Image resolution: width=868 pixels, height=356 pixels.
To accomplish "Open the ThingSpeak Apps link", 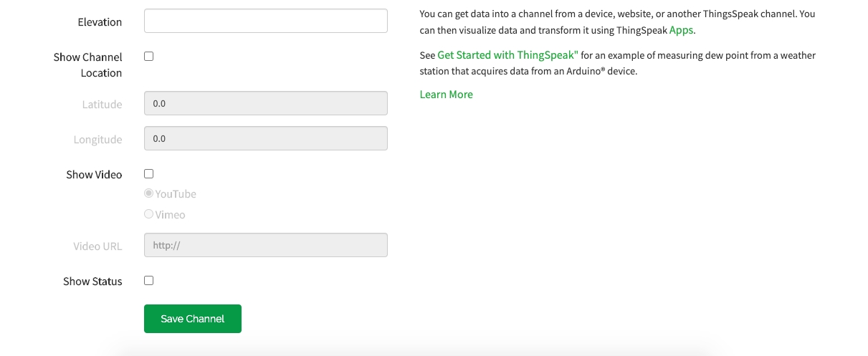I will pos(681,31).
